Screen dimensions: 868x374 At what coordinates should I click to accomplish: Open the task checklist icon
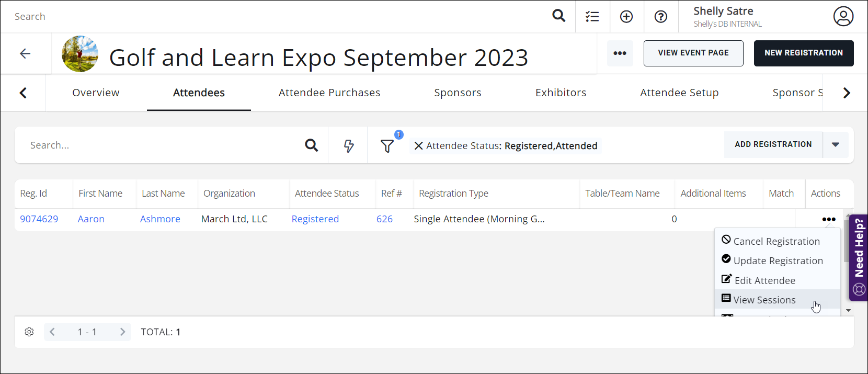click(x=592, y=17)
